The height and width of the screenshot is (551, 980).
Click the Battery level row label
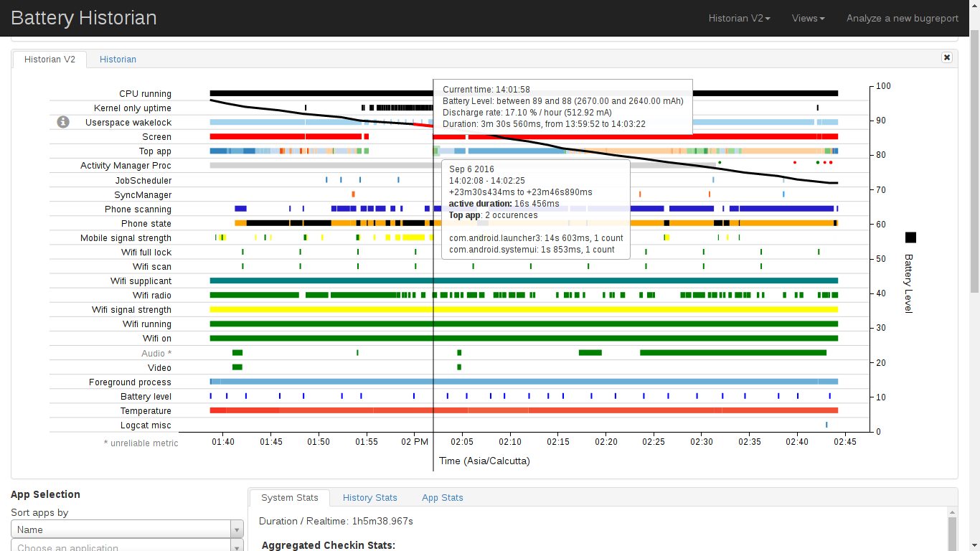146,397
